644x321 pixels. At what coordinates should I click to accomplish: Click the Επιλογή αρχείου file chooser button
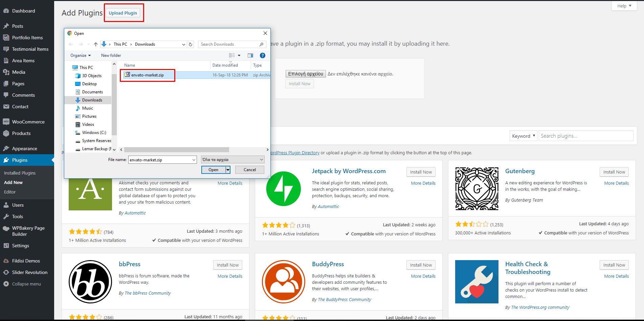click(306, 74)
